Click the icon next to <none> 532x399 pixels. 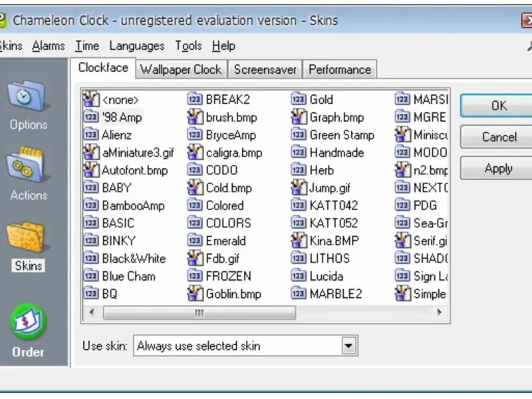coord(91,99)
